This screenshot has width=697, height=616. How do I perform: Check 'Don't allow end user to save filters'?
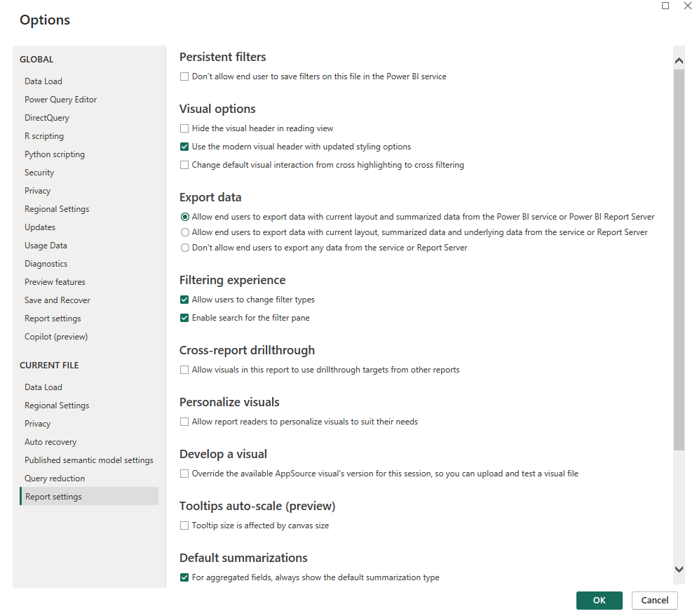[184, 76]
